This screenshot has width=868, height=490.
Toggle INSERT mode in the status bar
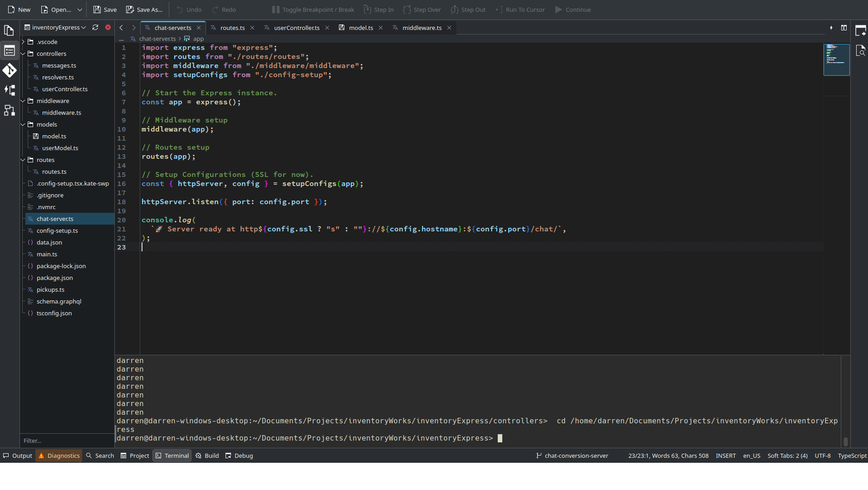(x=725, y=456)
